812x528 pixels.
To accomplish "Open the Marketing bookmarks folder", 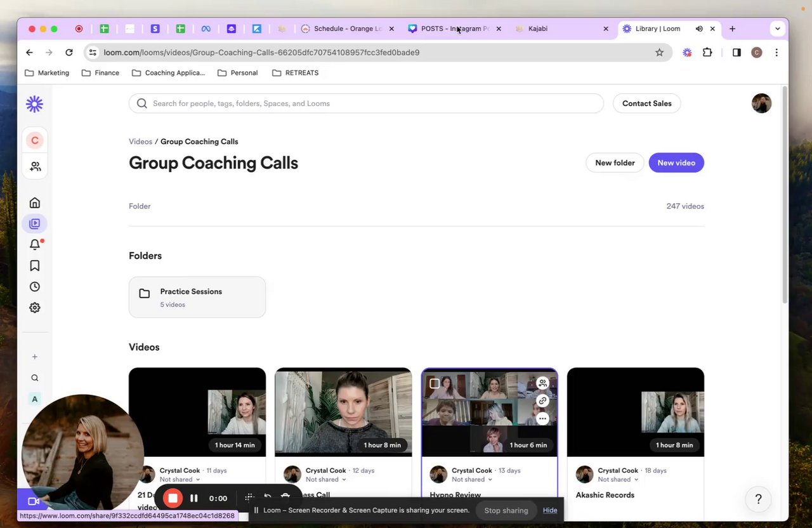I will tap(47, 73).
